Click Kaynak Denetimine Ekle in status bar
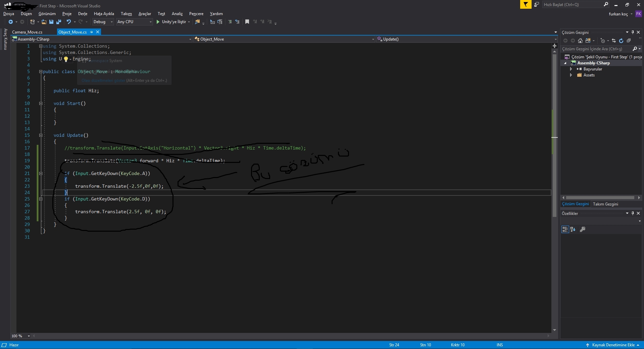Screen dimensions: 644x349 coord(612,345)
